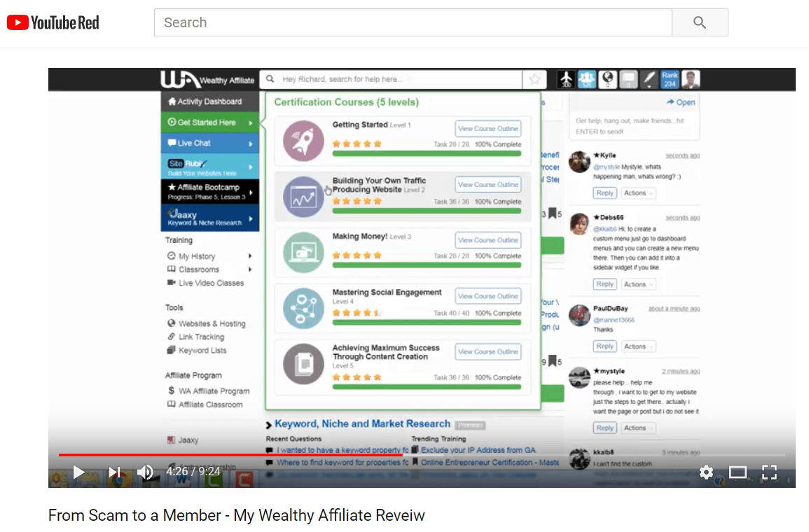Image resolution: width=809 pixels, height=532 pixels.
Task: Click the Jaaxy link at the sidebar bottom
Action: (183, 440)
